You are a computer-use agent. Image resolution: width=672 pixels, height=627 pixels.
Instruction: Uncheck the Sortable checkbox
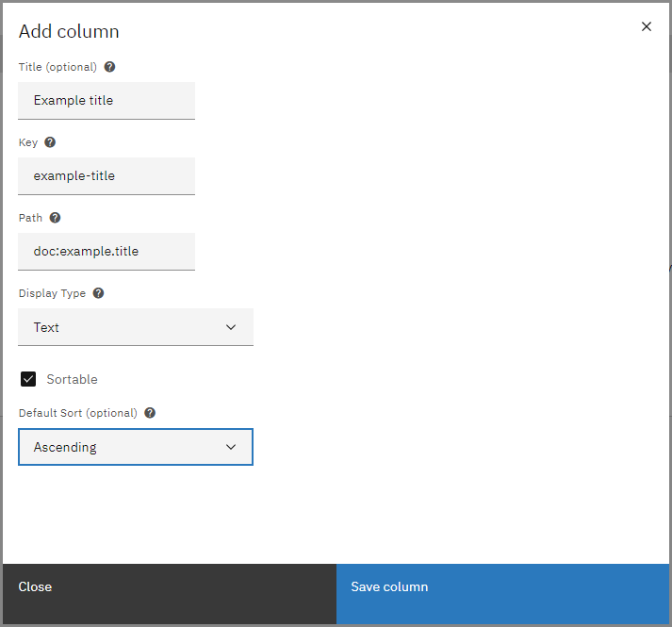(x=28, y=379)
